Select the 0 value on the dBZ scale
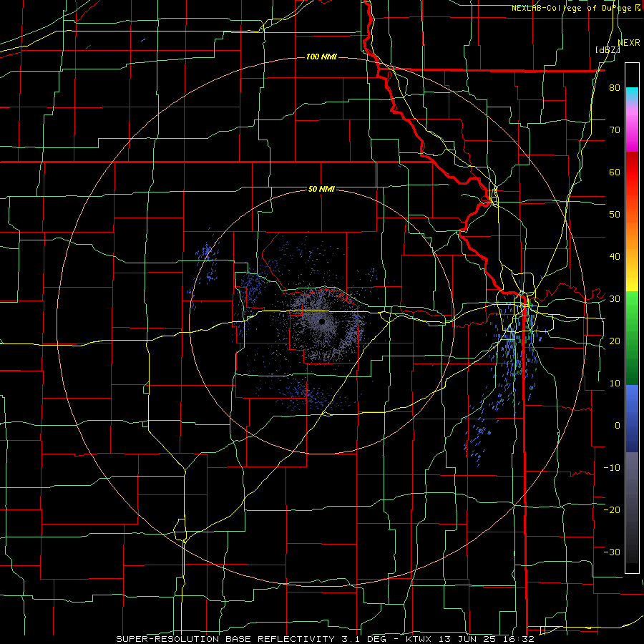 point(618,426)
